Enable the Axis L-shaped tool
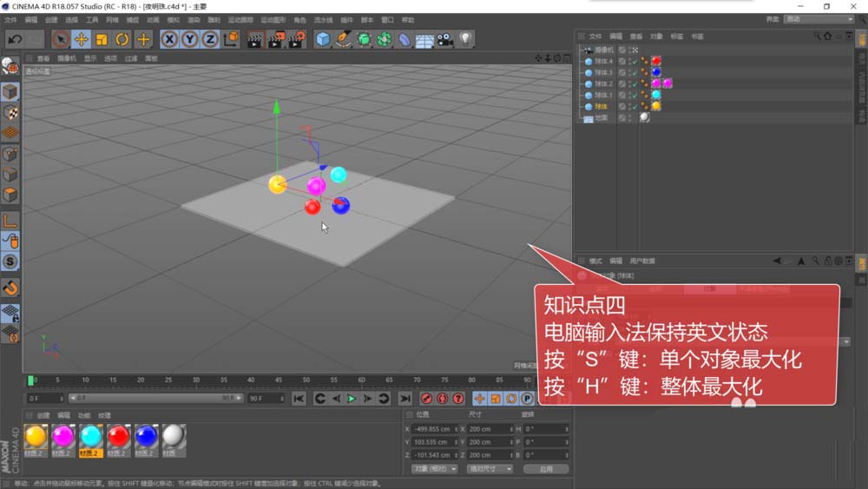Viewport: 868px width, 489px height. (10, 221)
